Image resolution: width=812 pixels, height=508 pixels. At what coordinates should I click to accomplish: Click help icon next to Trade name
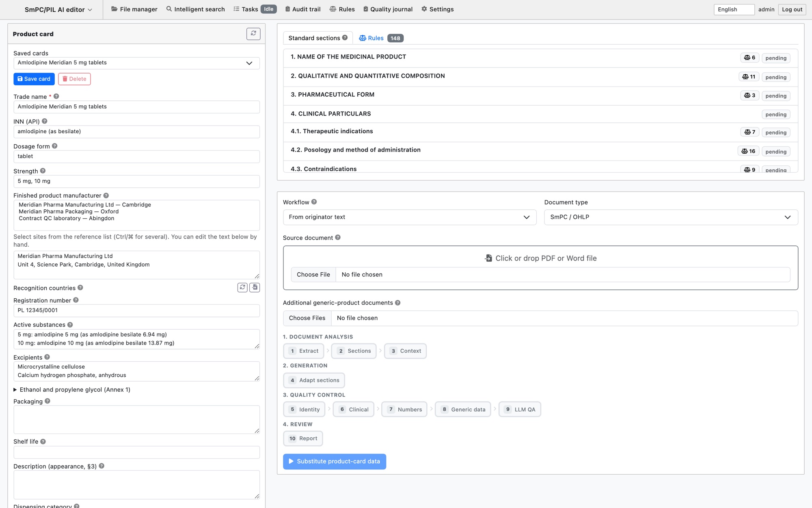pyautogui.click(x=56, y=96)
